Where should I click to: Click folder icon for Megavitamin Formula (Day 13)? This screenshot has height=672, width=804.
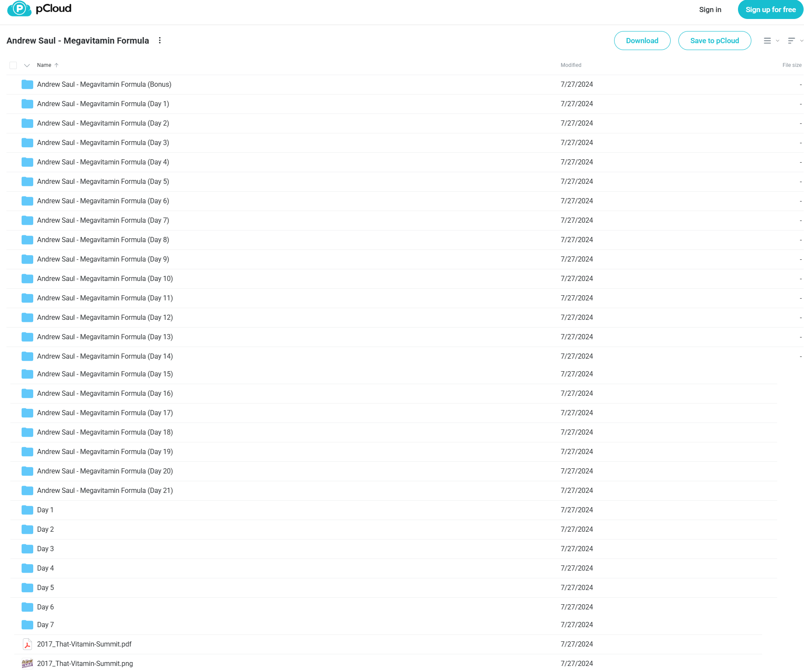[x=28, y=337]
